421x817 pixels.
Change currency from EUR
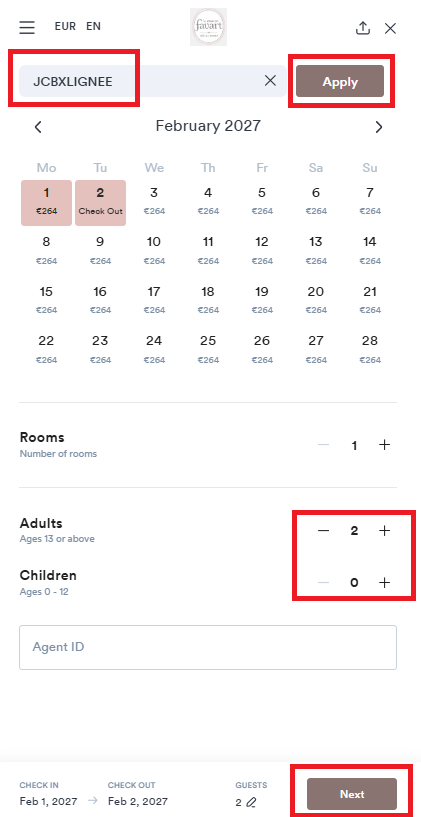click(x=65, y=26)
